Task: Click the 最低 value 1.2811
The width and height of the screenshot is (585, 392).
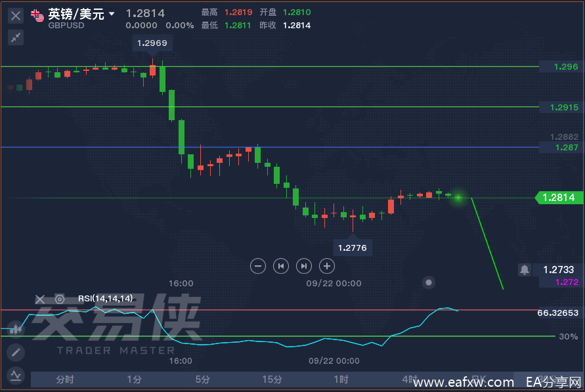Action: [238, 26]
